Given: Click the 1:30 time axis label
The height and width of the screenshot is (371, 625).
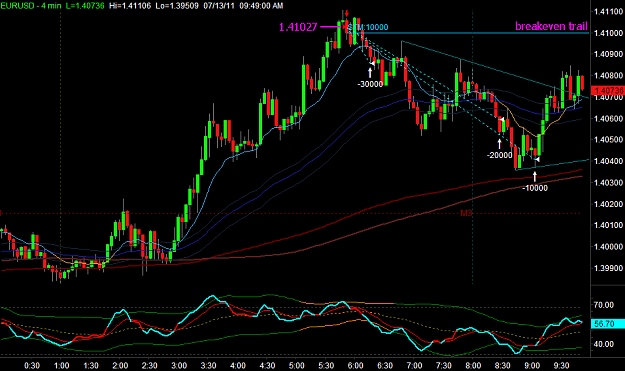Looking at the screenshot, I should [91, 365].
